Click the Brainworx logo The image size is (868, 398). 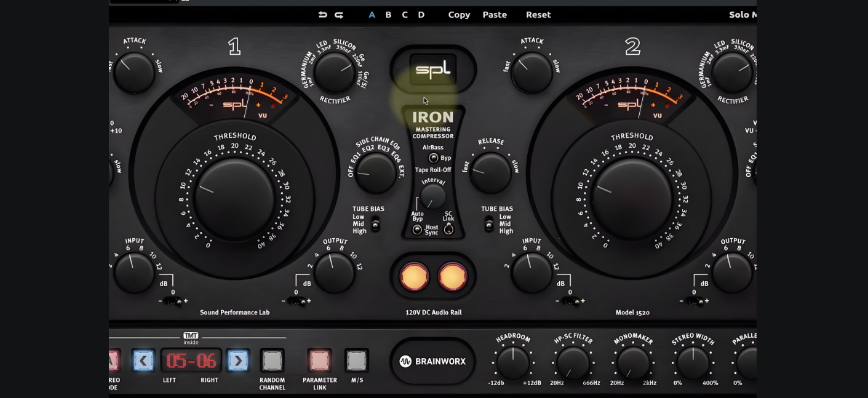pos(433,361)
